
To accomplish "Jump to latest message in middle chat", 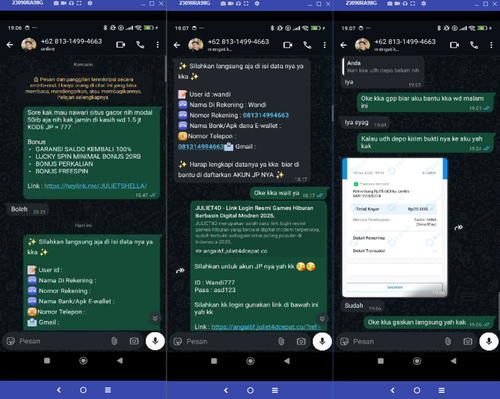I will (322, 318).
